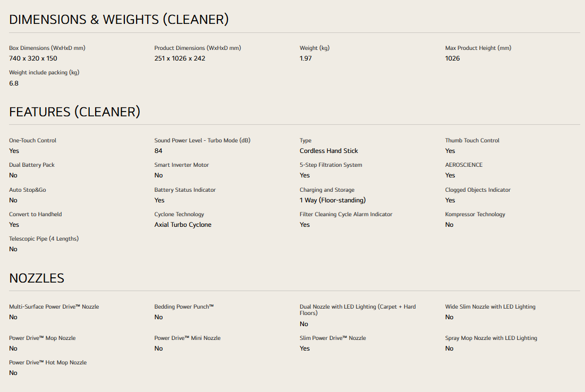Click the AEROSCIENCE spec label
This screenshot has width=585, height=392.
point(464,165)
